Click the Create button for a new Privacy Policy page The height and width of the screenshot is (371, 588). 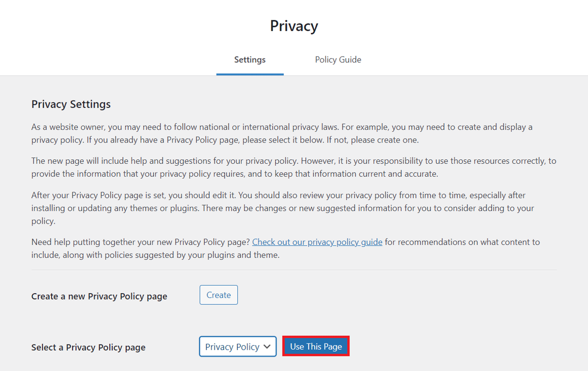click(218, 295)
